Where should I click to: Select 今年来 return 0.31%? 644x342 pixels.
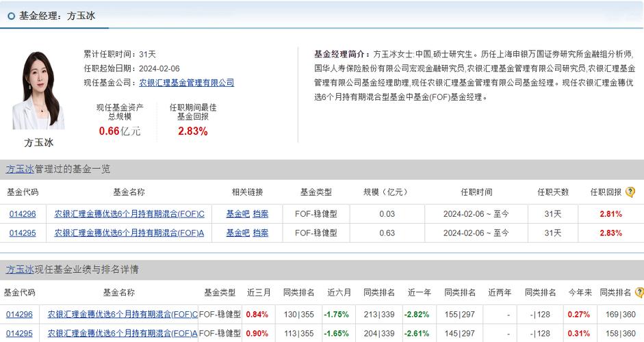point(579,333)
